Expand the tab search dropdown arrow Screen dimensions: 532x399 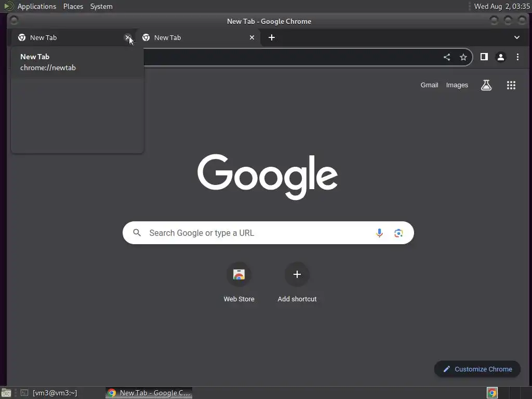coord(517,37)
